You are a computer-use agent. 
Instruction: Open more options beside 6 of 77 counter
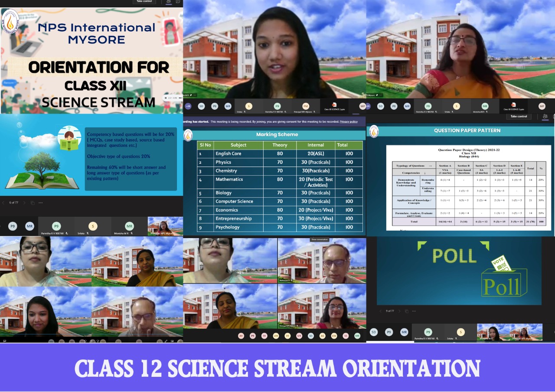(x=41, y=203)
